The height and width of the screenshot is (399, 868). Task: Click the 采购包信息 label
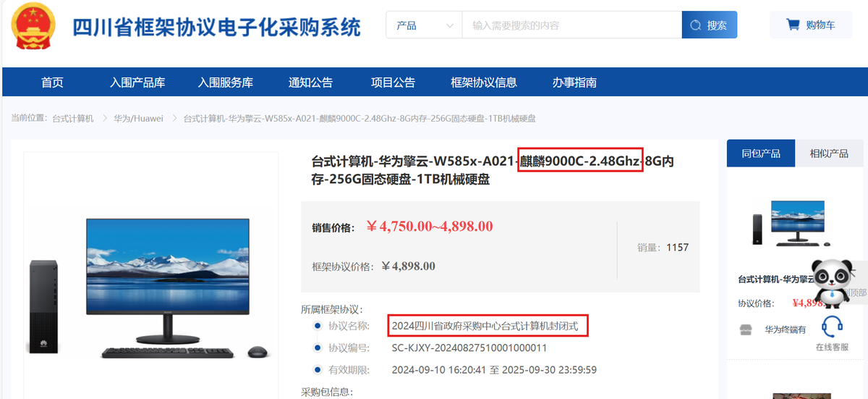327,392
